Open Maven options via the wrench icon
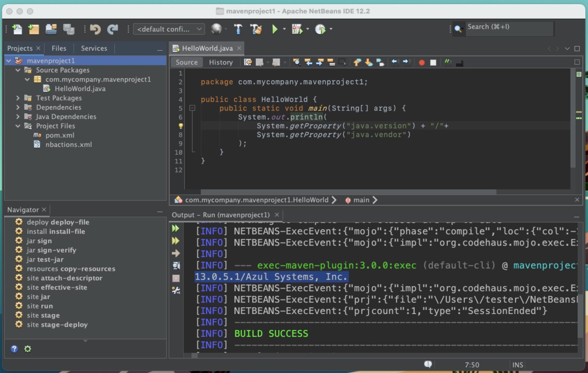Viewport: 588px width, 373px height. point(176,291)
